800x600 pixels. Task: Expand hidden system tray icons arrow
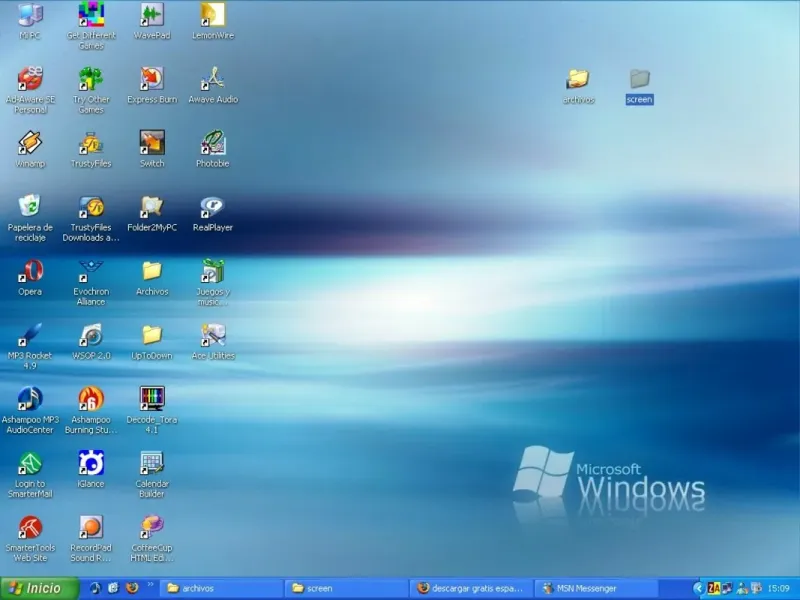(698, 588)
